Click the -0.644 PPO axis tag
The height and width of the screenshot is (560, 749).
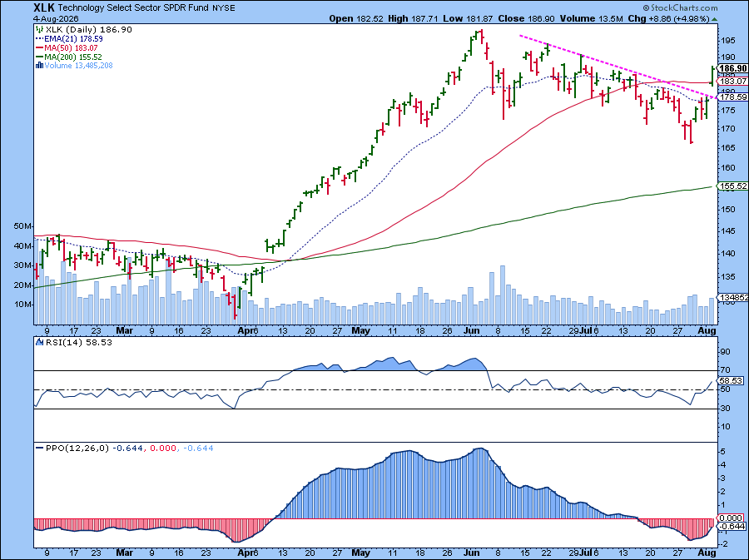click(x=732, y=526)
